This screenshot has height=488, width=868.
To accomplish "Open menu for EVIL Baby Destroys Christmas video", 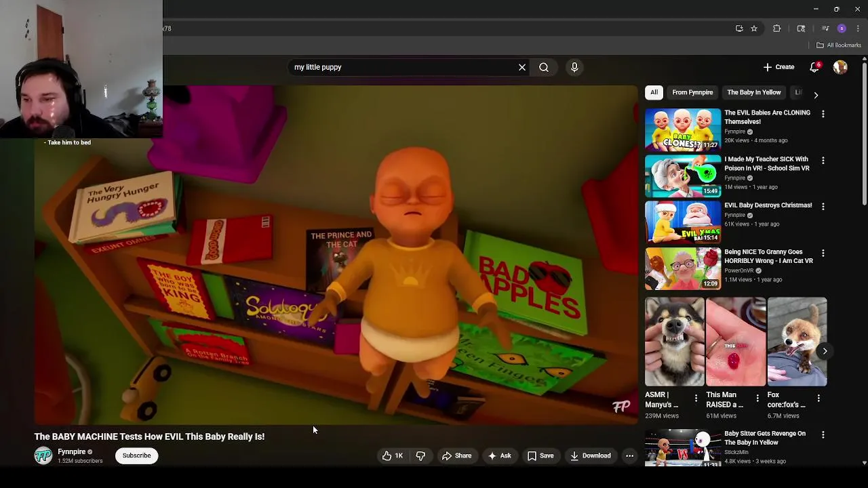I will pos(823,206).
